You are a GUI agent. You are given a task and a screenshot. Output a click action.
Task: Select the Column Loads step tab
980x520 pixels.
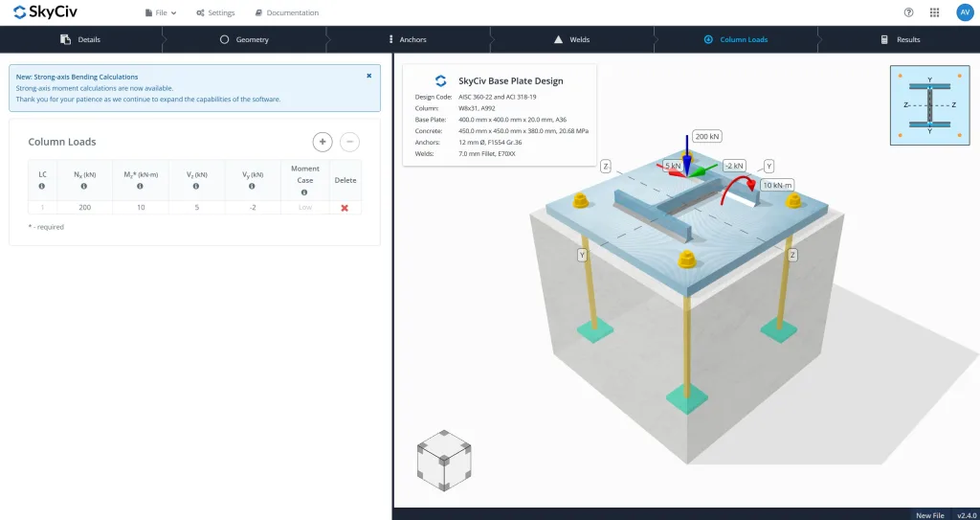coord(736,39)
